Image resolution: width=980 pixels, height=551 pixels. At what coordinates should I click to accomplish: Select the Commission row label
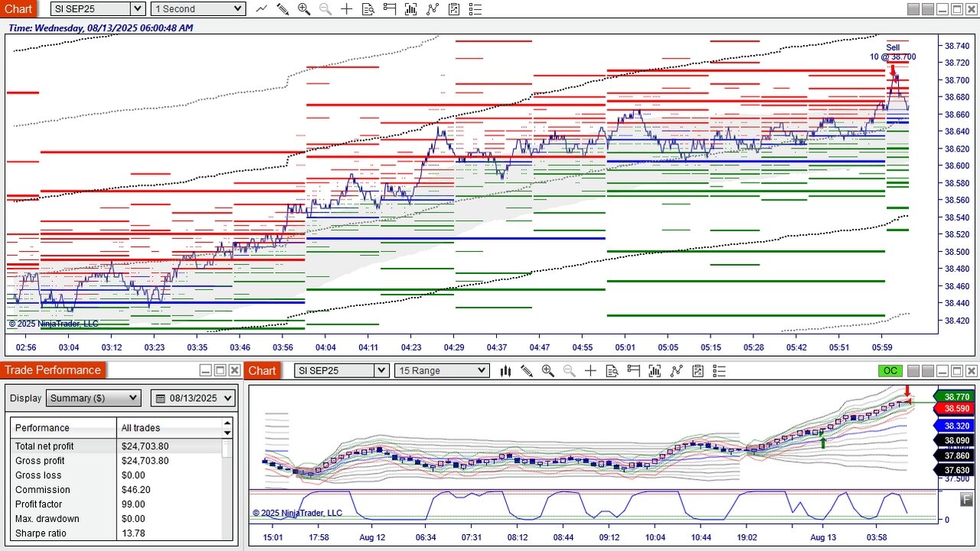pyautogui.click(x=43, y=490)
